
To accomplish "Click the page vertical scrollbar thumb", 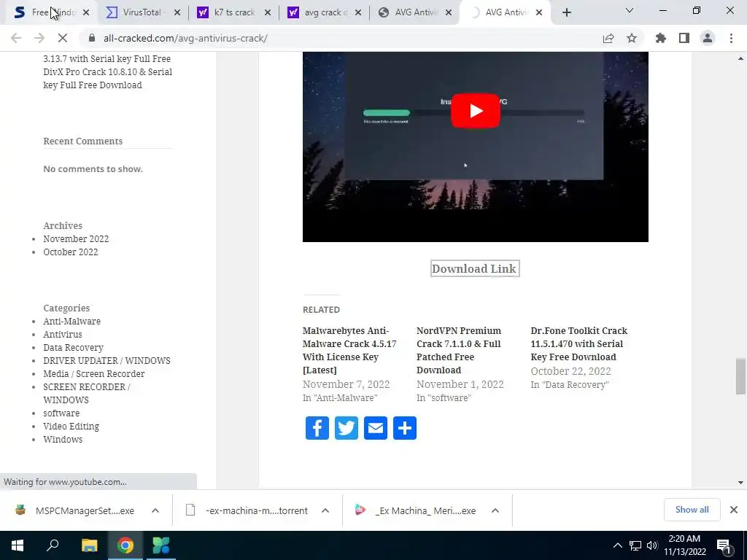I will 740,376.
